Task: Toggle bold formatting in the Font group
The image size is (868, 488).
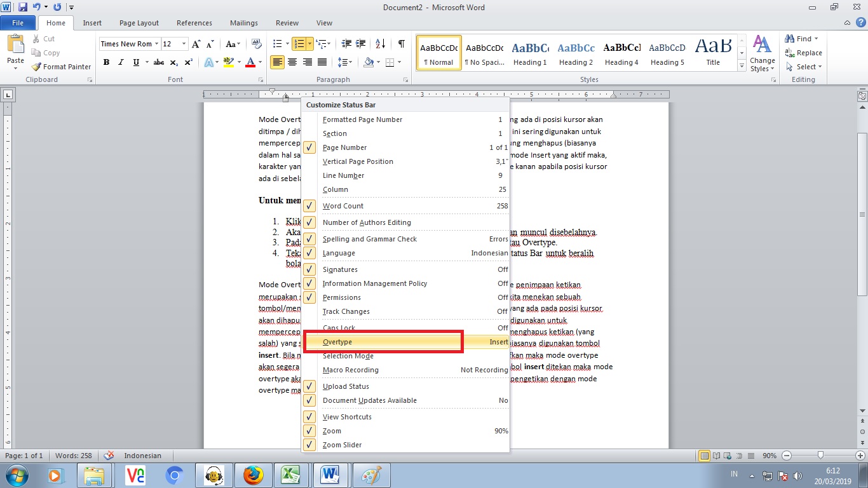Action: point(106,62)
